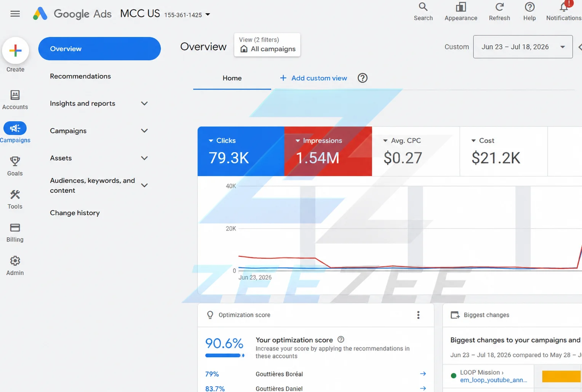Click the green status dot for LOOP Mission
The image size is (582, 392).
pos(453,376)
